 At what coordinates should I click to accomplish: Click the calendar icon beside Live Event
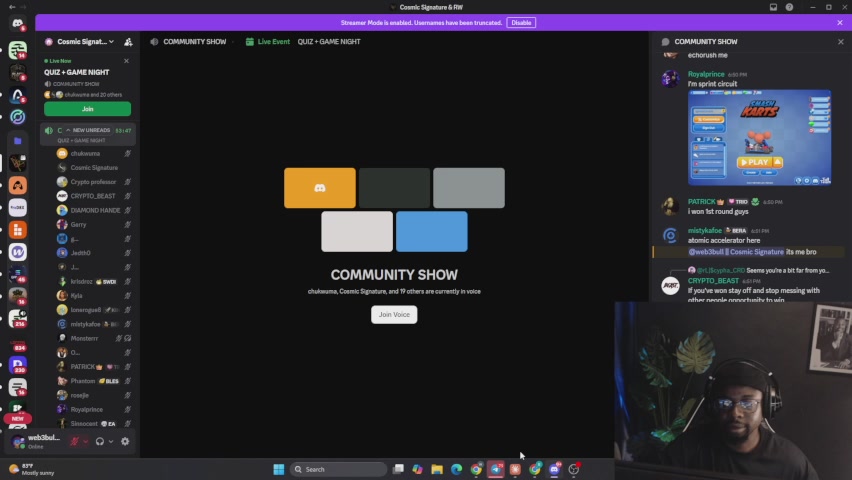[249, 42]
